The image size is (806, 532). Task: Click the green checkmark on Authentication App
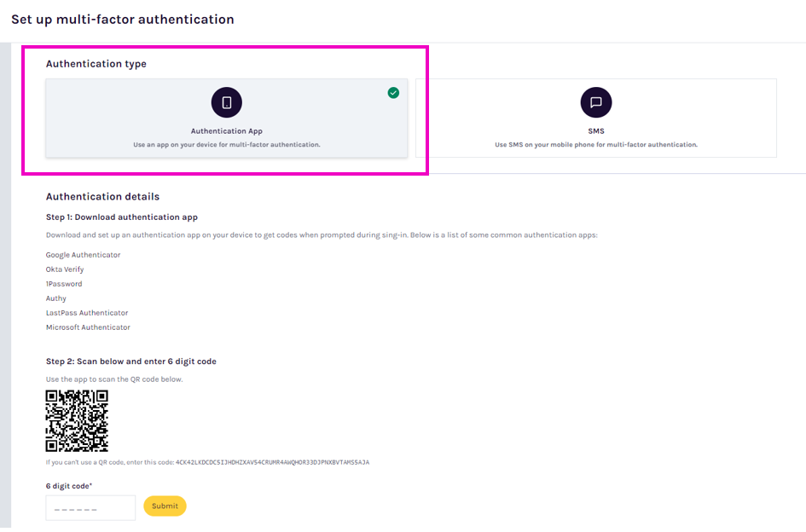(393, 92)
